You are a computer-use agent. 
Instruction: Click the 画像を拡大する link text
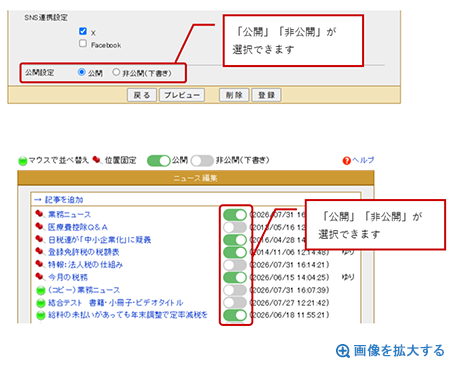pyautogui.click(x=399, y=351)
